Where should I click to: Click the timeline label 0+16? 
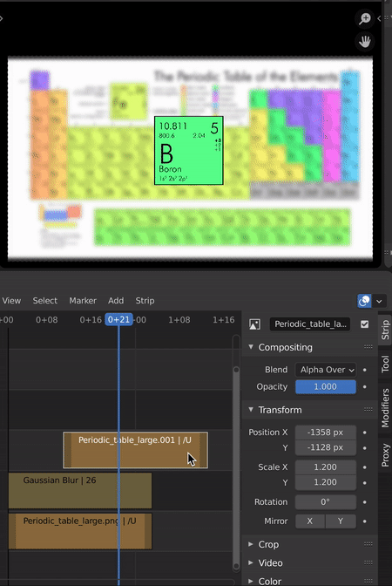point(91,320)
